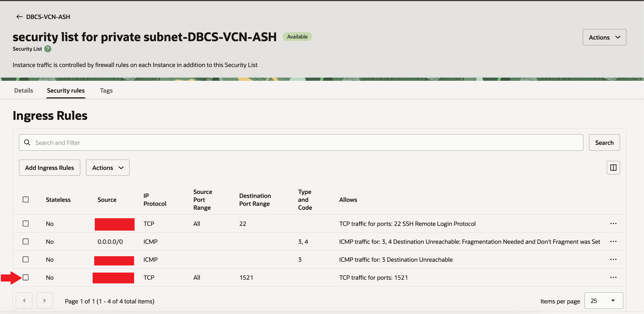Go to previous page arrow
Screen dimensions: 644x314
click(24, 301)
